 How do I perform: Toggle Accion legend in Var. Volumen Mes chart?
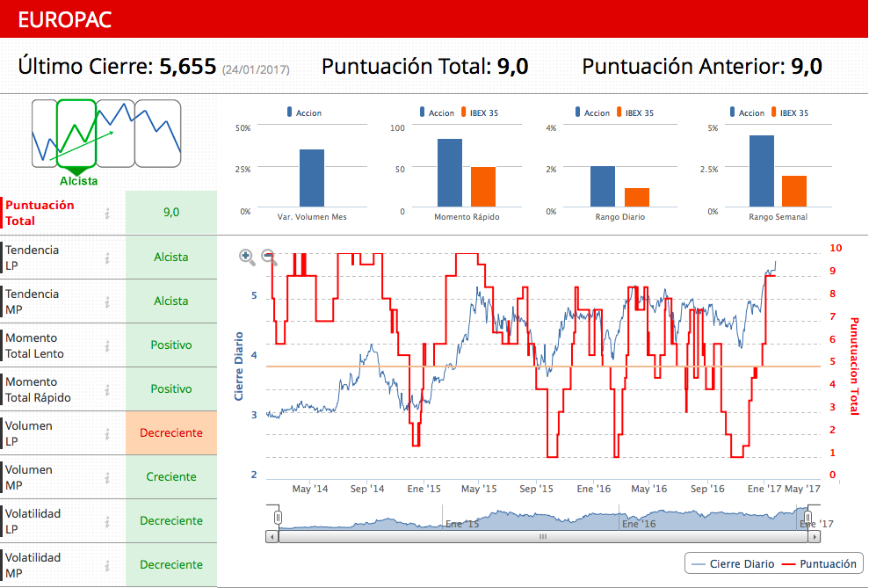(x=304, y=113)
